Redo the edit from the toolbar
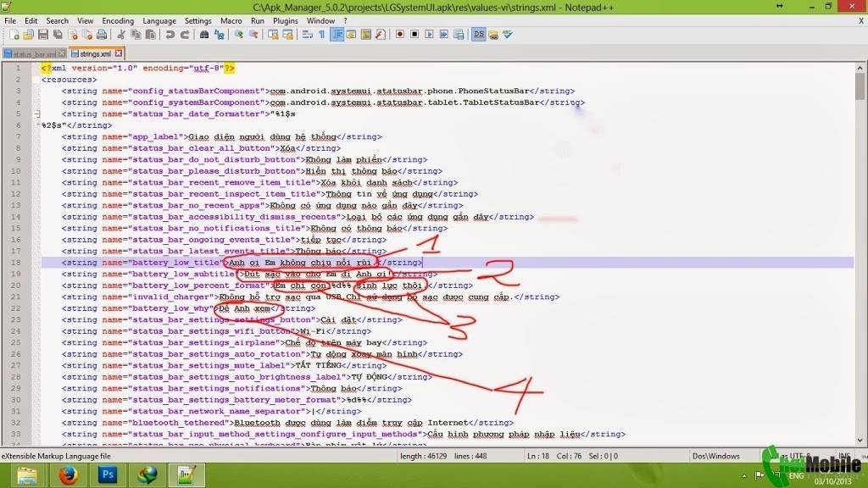The width and height of the screenshot is (868, 488). pyautogui.click(x=185, y=35)
